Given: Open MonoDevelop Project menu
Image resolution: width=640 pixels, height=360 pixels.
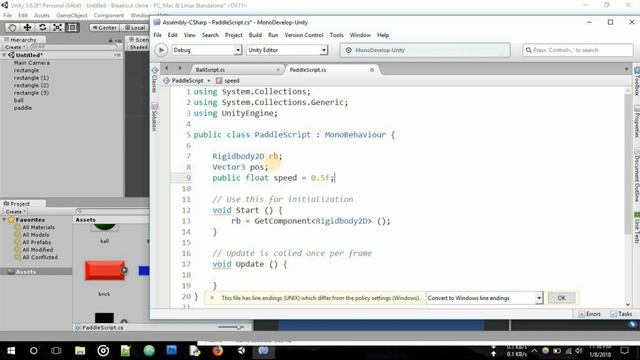Looking at the screenshot, I should tap(233, 35).
